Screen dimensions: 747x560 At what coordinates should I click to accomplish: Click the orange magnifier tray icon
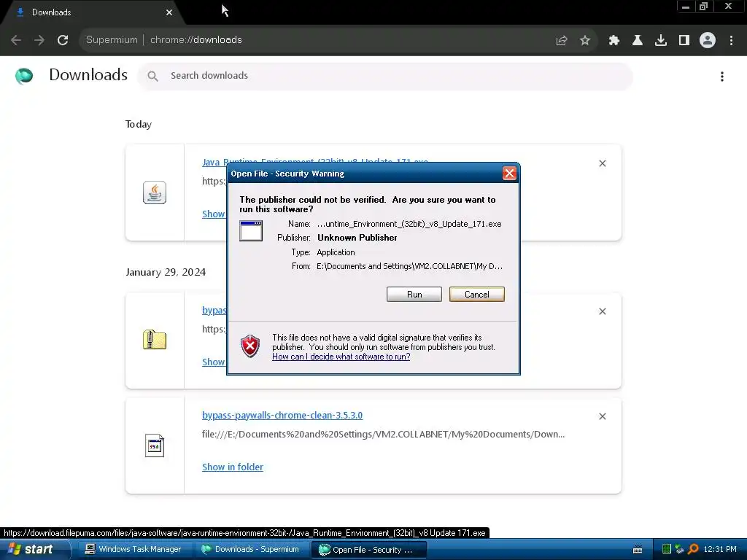(x=693, y=549)
